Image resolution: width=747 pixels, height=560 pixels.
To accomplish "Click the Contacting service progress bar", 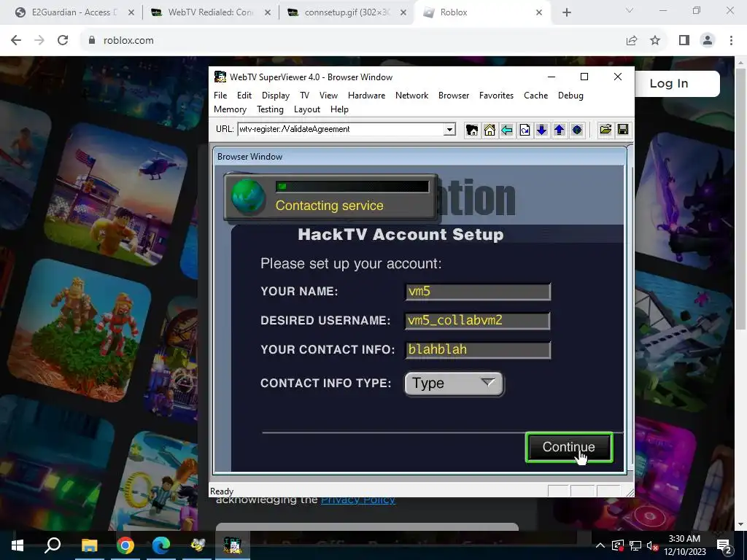I will click(352, 186).
